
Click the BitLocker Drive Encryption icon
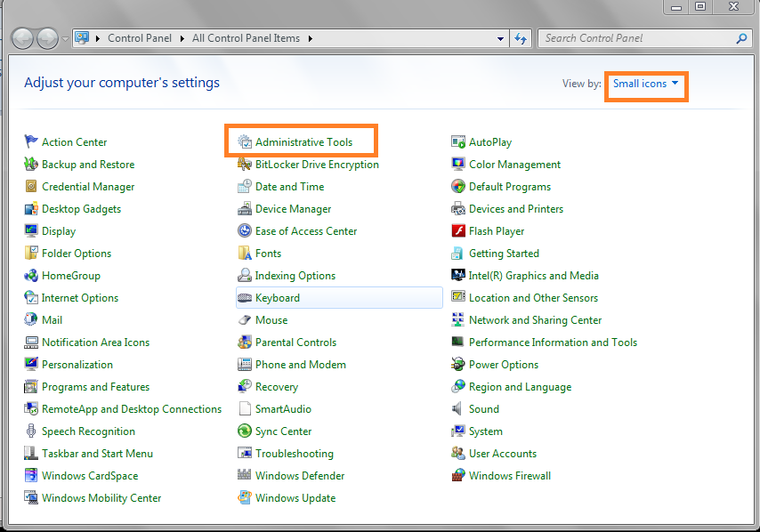(x=244, y=164)
